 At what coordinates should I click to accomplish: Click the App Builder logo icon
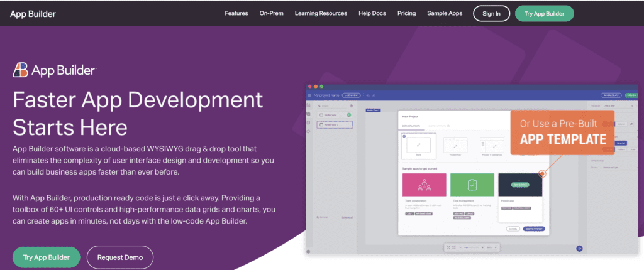(20, 70)
